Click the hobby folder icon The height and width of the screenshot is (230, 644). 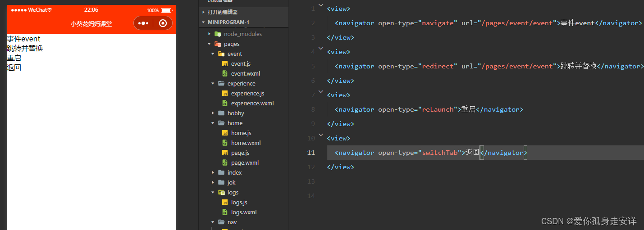[221, 113]
